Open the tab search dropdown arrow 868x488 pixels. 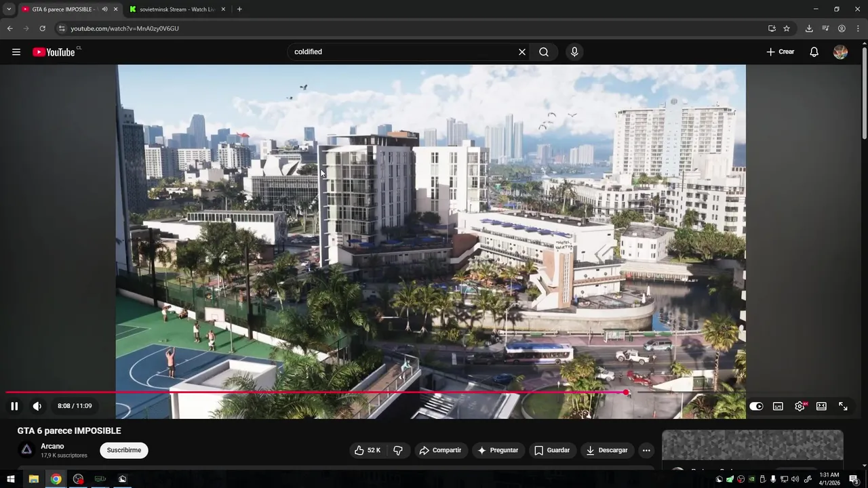[9, 9]
